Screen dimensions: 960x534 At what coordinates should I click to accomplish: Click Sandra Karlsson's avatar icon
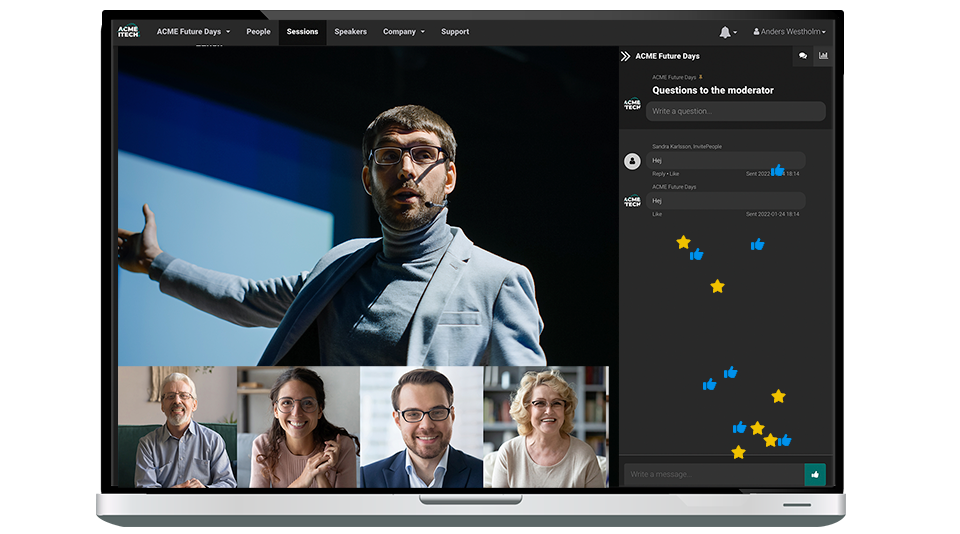(x=632, y=161)
